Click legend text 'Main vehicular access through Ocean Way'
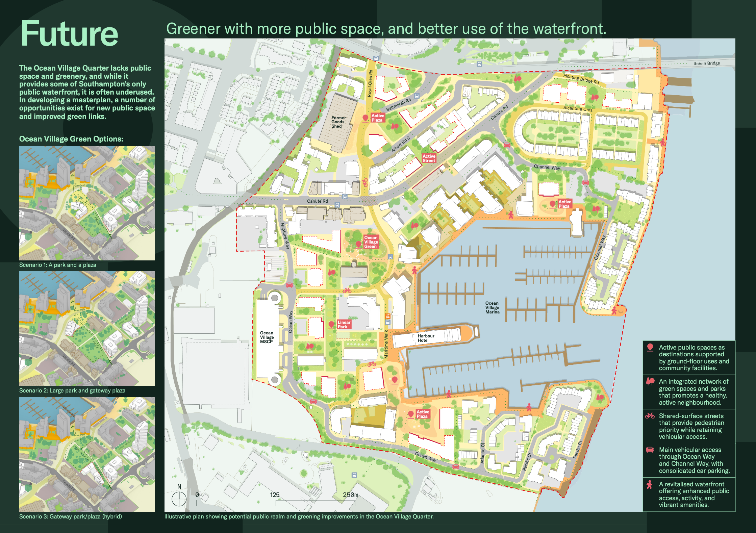This screenshot has height=533, width=756. [694, 460]
